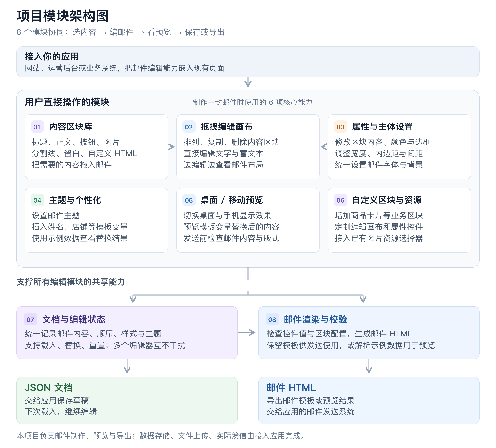Click the line 直接编辑文字与富文本
This screenshot has height=448, width=496.
pos(223,153)
